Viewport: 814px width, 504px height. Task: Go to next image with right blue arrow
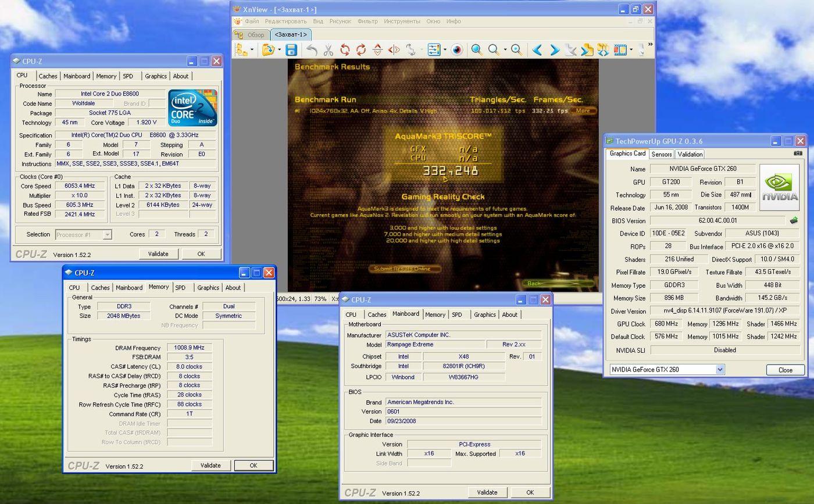[554, 50]
